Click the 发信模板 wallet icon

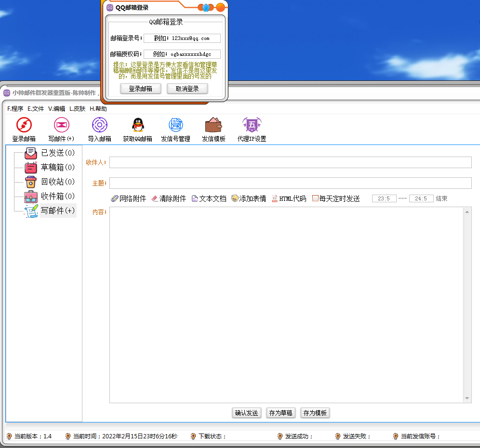coord(213,125)
